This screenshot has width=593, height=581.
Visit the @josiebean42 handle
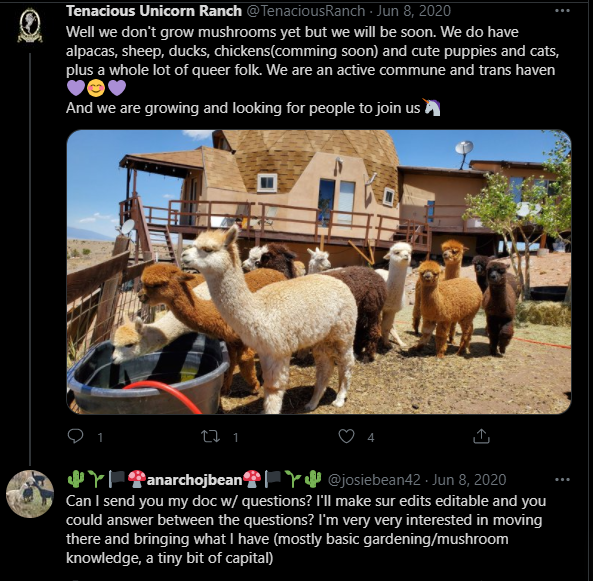[374, 480]
